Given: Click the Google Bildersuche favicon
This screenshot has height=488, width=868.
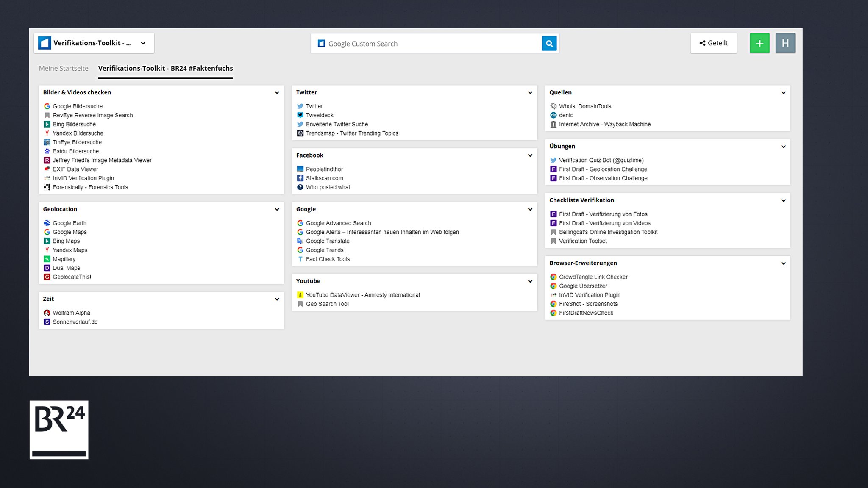Looking at the screenshot, I should pyautogui.click(x=47, y=106).
